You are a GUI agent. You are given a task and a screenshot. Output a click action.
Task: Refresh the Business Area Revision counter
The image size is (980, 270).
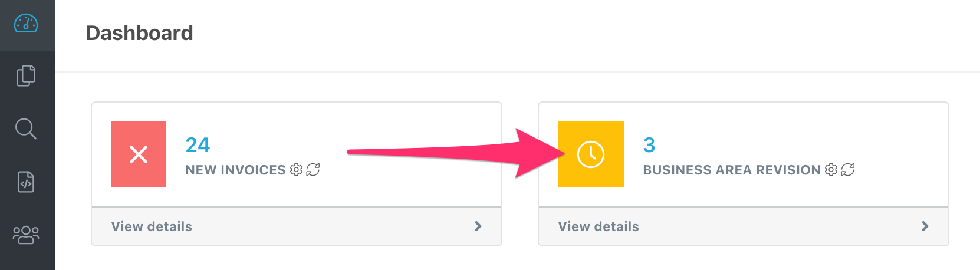(848, 170)
